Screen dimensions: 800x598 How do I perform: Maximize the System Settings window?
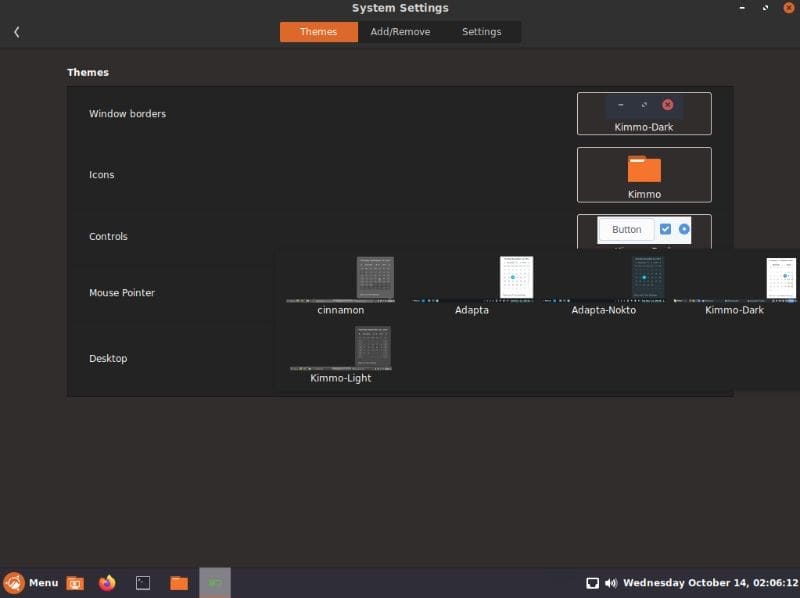(x=765, y=8)
